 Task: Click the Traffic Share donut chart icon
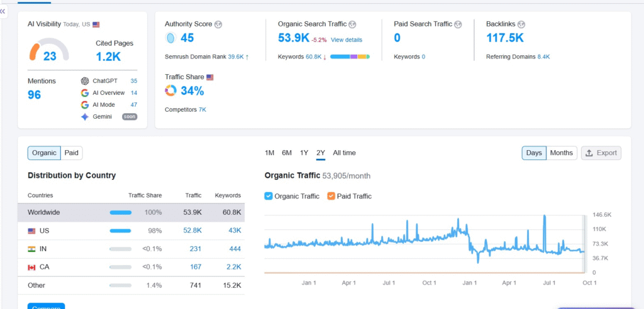pos(170,91)
